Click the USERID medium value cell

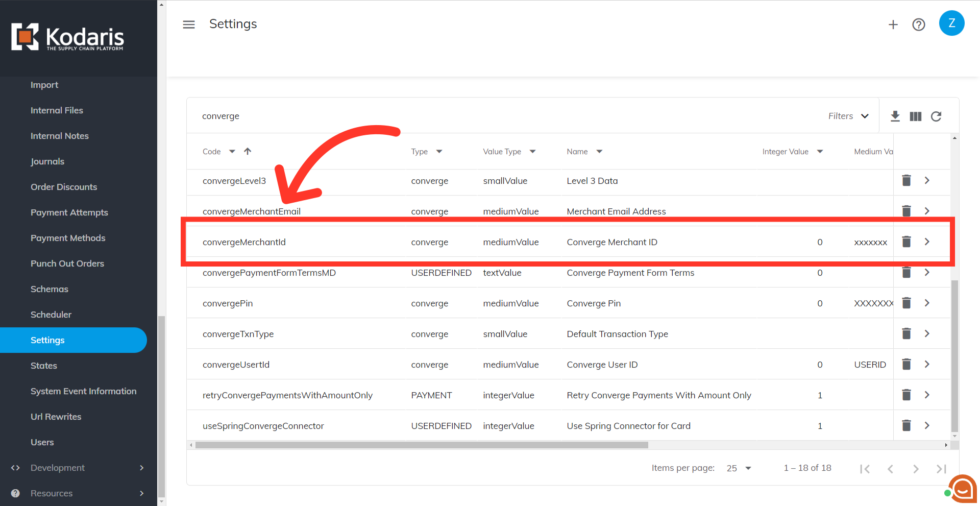pyautogui.click(x=870, y=365)
